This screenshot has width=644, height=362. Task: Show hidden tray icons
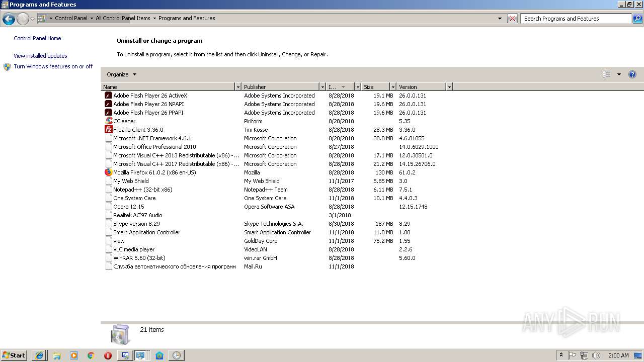tap(561, 355)
